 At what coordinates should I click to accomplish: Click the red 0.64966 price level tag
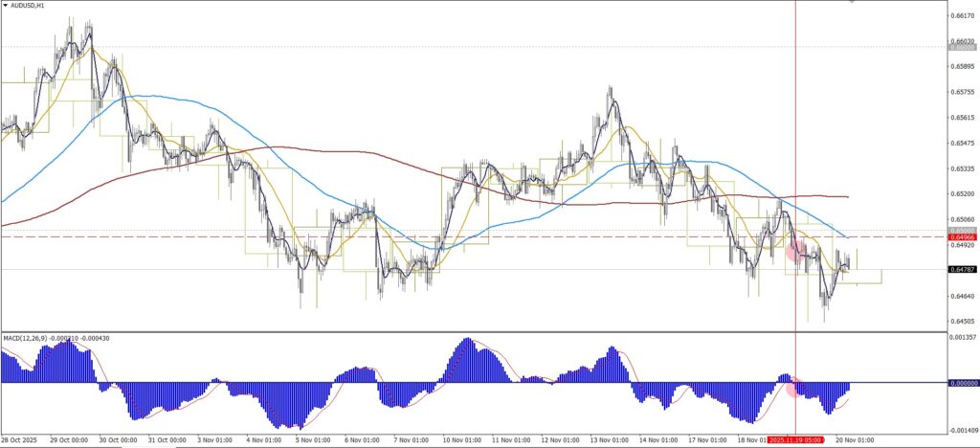pos(962,237)
